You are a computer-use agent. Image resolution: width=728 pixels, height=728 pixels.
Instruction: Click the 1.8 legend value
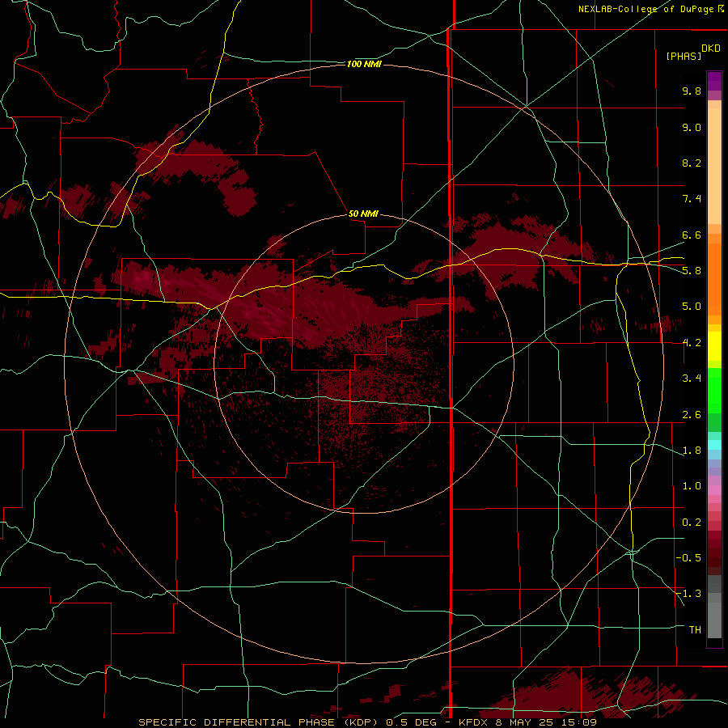click(692, 451)
